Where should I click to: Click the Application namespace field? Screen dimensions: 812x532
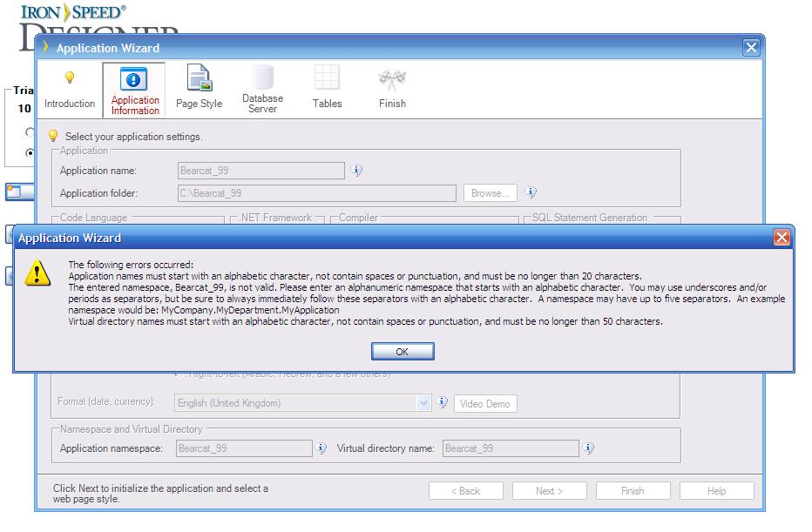point(244,448)
